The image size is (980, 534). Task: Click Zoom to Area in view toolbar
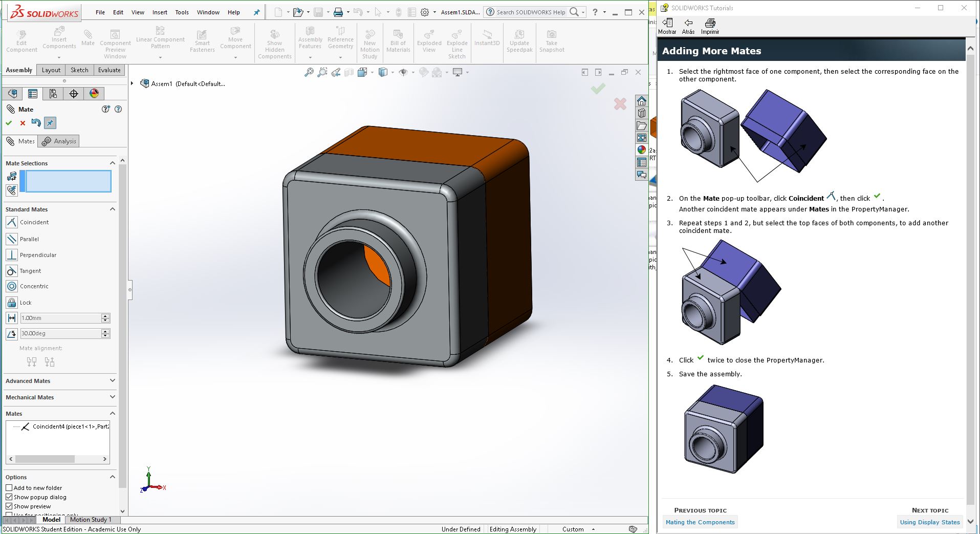tap(322, 72)
